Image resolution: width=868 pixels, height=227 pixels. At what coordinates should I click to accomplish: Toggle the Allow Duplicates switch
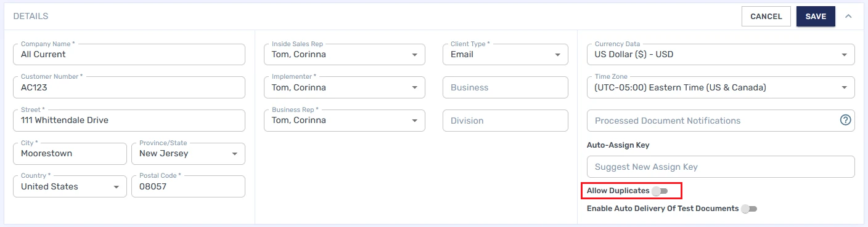pos(660,191)
